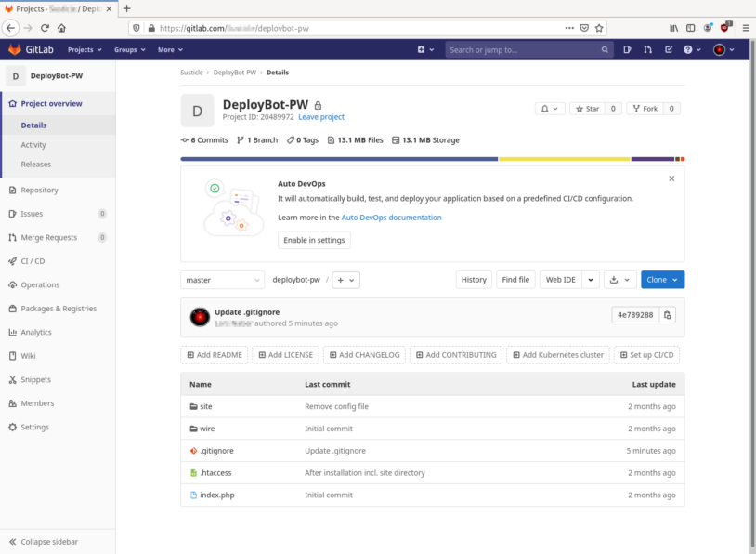
Task: Close the Projects browser tab
Action: (x=109, y=8)
